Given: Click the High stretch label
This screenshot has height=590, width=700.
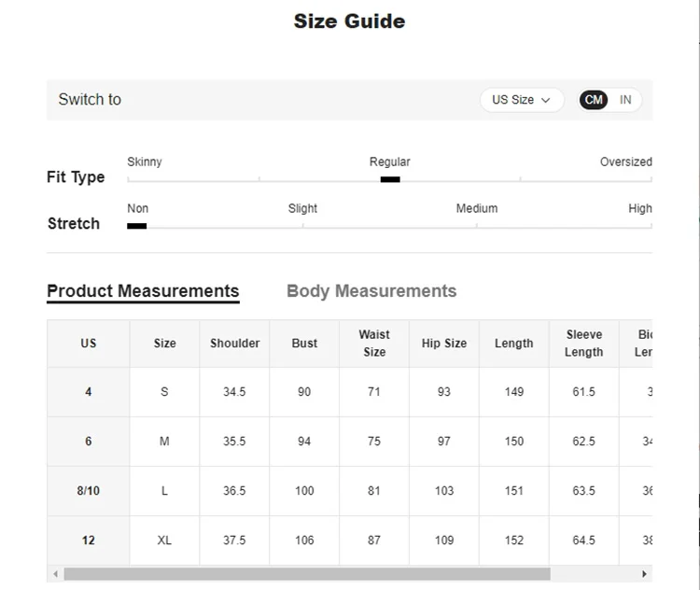Looking at the screenshot, I should click(x=640, y=208).
